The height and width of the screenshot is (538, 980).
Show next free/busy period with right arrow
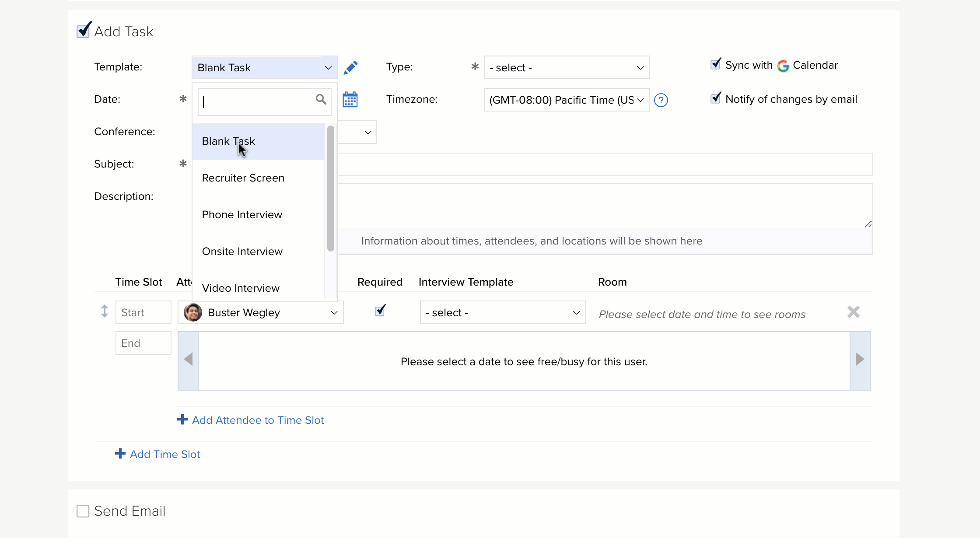tap(860, 360)
